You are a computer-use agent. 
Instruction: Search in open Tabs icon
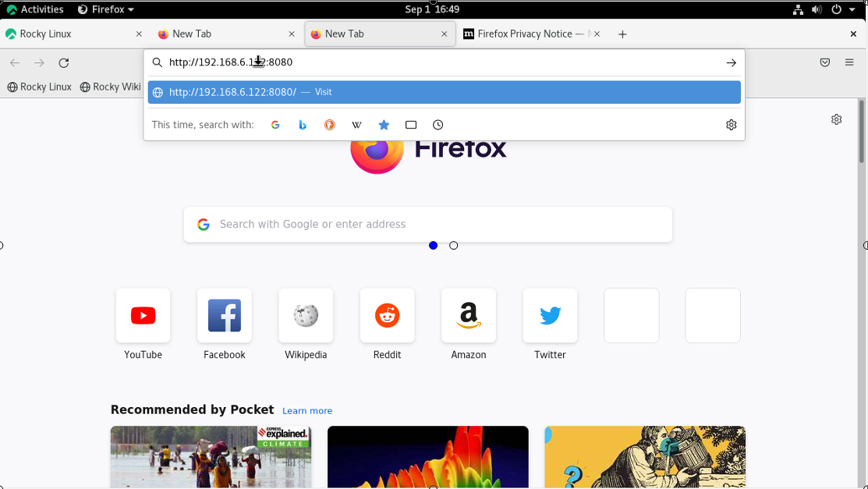pos(411,125)
